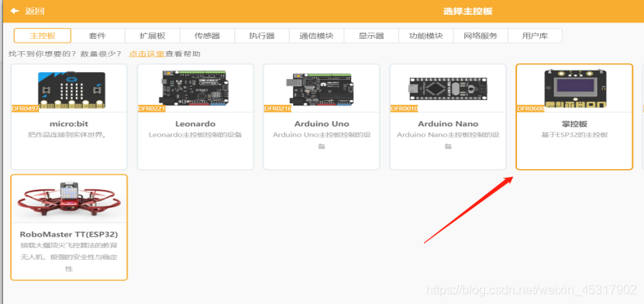Switch to the 功能模块 tab
The height and width of the screenshot is (304, 644).
426,36
